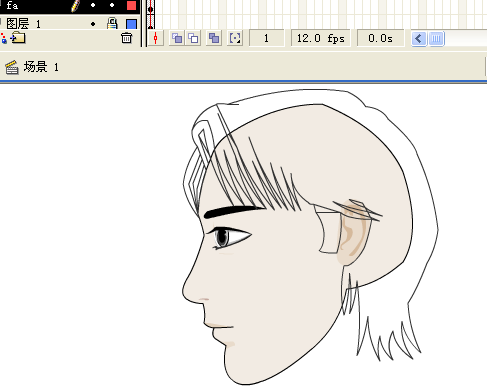Click the timeline horizontal scrollbar thumb
Viewport: 487px width, 387px height.
(x=436, y=39)
